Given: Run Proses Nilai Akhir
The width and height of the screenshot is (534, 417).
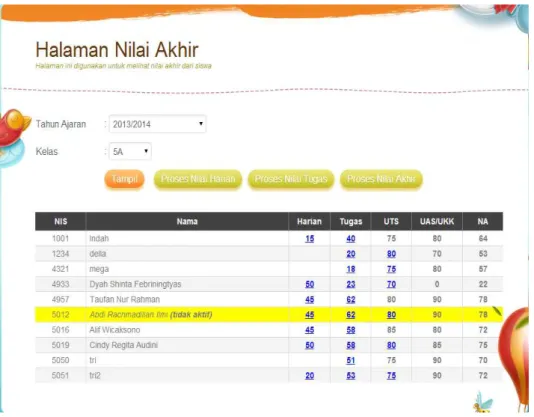Looking at the screenshot, I should click(x=381, y=179).
